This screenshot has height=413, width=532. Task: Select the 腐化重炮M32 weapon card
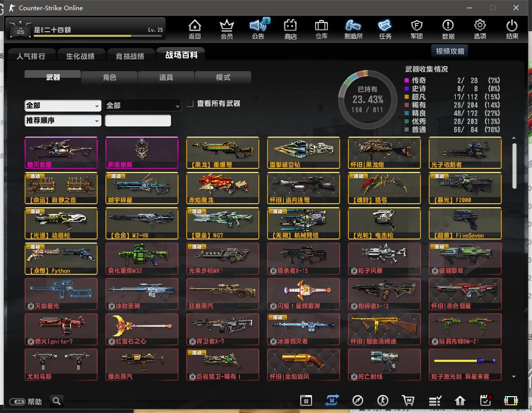(142, 258)
